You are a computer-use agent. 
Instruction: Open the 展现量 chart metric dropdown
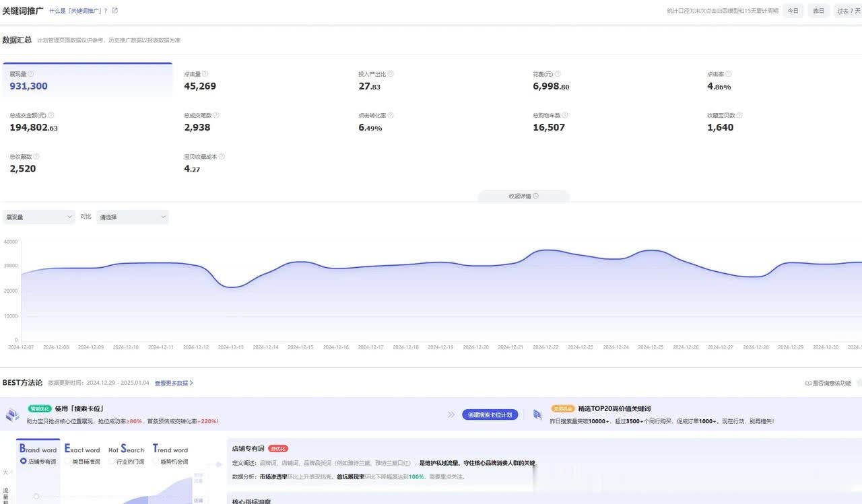point(38,217)
